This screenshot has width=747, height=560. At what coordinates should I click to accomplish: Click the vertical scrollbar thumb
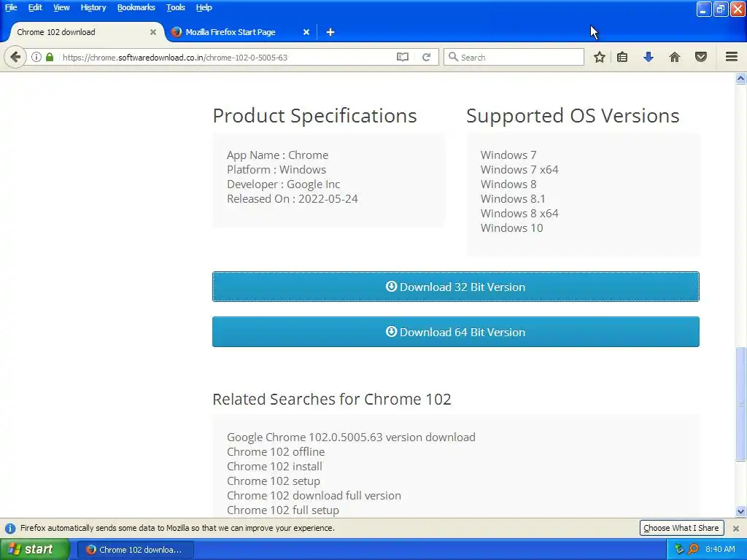[x=741, y=404]
